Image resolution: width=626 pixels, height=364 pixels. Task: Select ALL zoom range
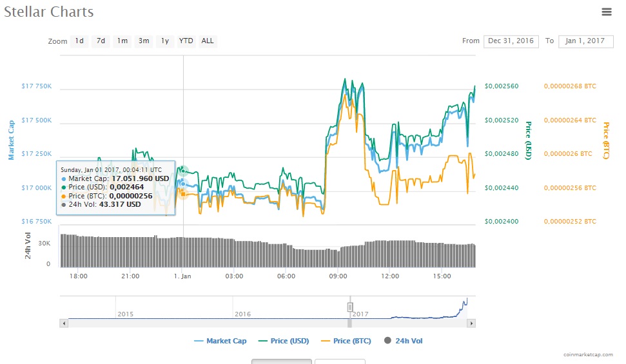pos(208,41)
